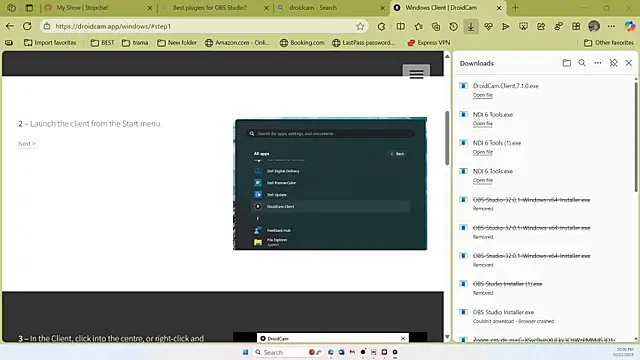Screen dimensions: 640x360
Task: Switch to the My Show | Stripchat tab
Action: coord(97,8)
